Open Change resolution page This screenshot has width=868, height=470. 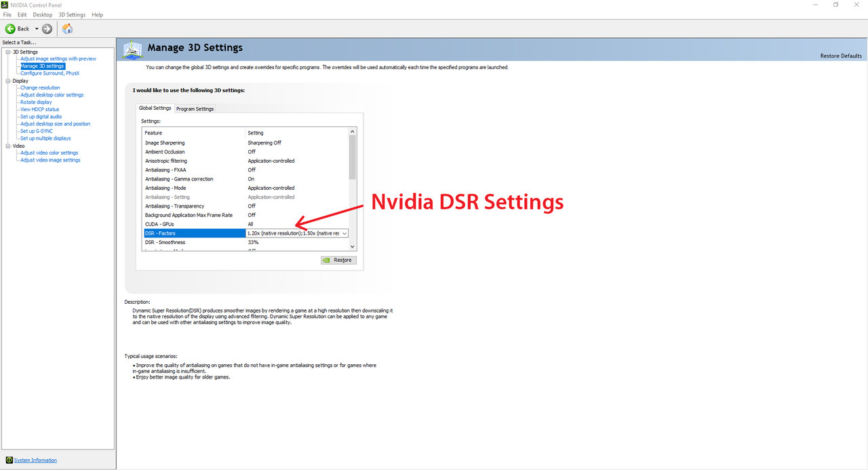(x=40, y=87)
